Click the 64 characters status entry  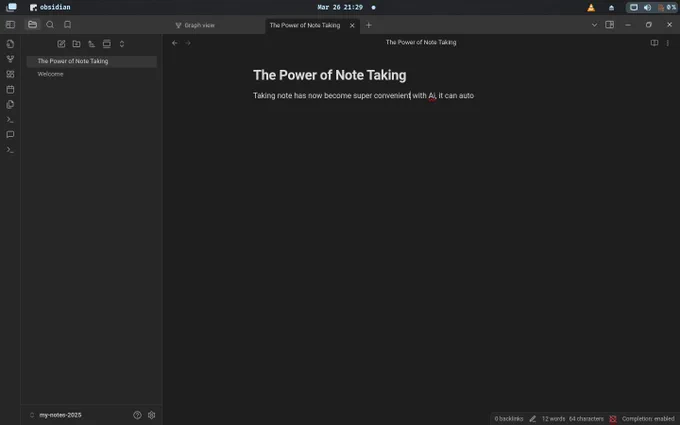tap(586, 419)
